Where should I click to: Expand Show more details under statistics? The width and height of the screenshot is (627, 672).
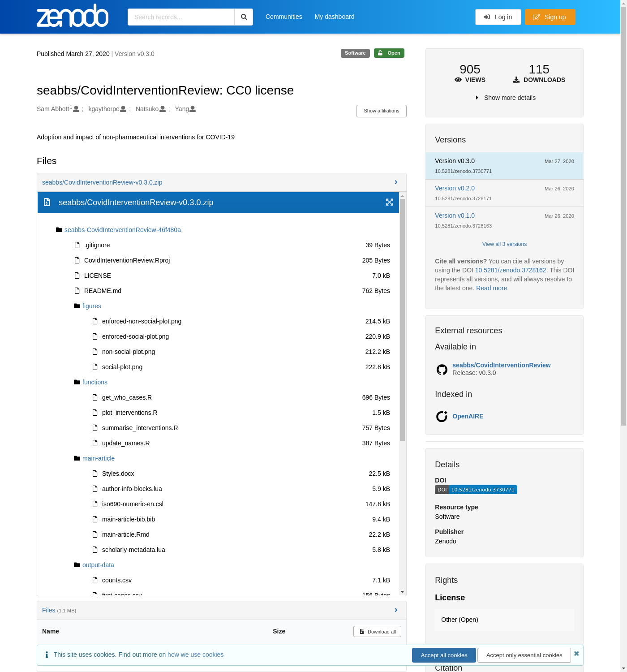tap(505, 98)
